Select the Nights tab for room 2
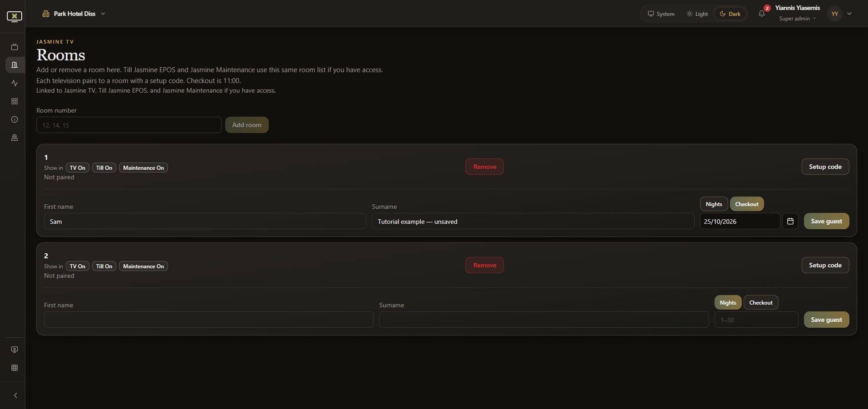The height and width of the screenshot is (409, 868). (x=728, y=303)
